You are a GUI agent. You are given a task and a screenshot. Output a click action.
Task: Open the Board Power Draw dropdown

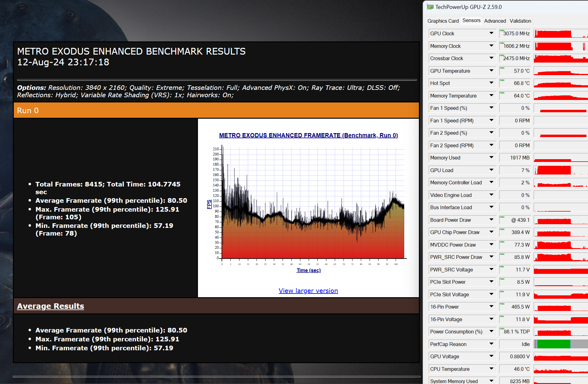(x=491, y=220)
